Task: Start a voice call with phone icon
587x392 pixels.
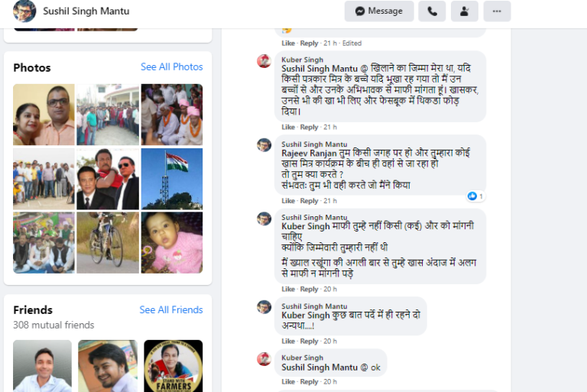Action: click(432, 11)
